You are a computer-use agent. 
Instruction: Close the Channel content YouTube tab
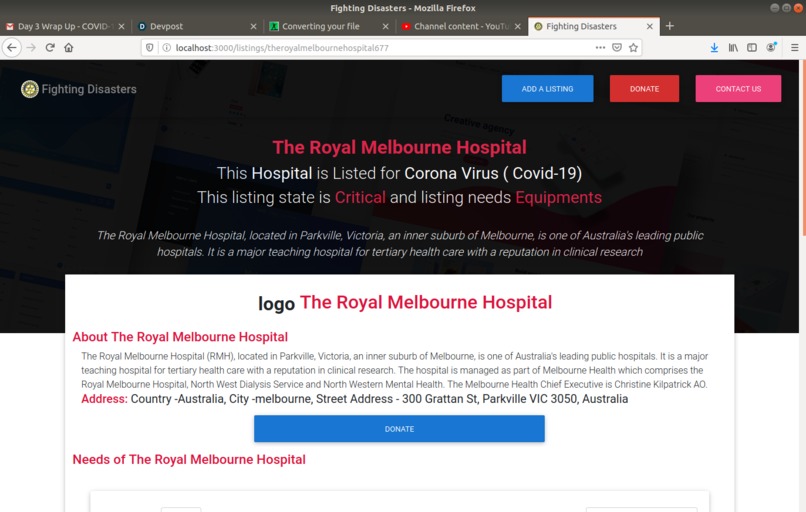coord(518,26)
